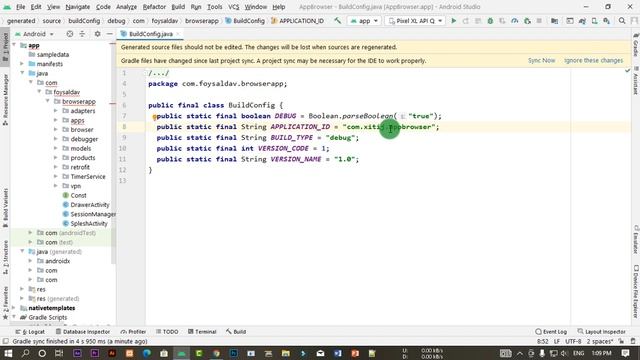Image resolution: width=640 pixels, height=360 pixels.
Task: Open the VCS menu
Action: click(233, 7)
